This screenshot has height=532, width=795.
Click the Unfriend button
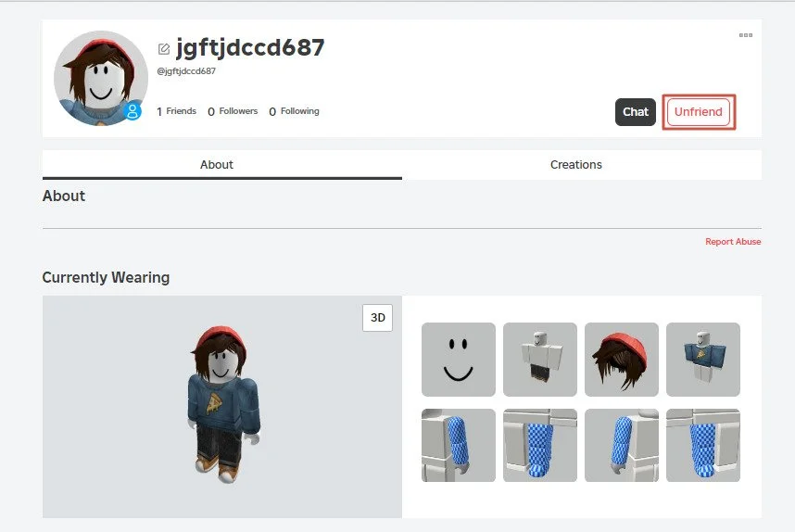point(698,111)
